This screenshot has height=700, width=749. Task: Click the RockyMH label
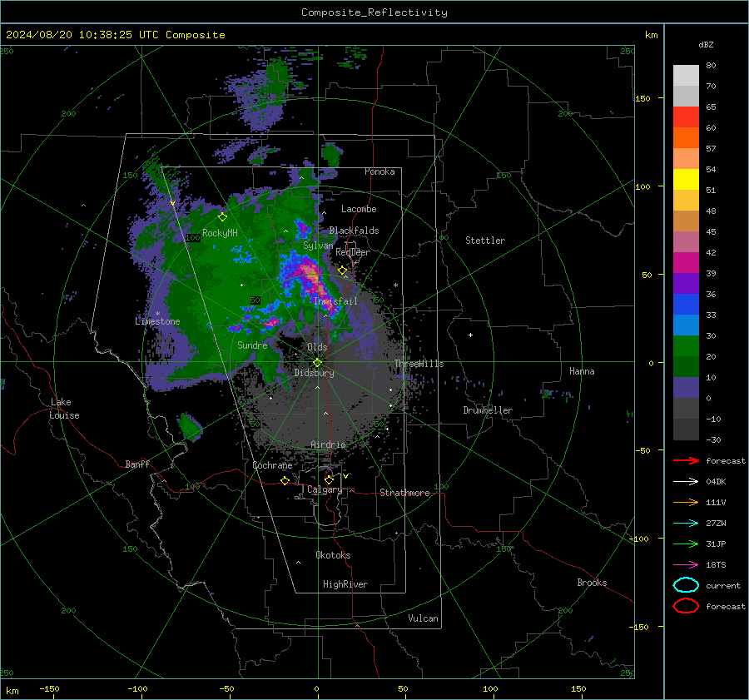tap(220, 233)
